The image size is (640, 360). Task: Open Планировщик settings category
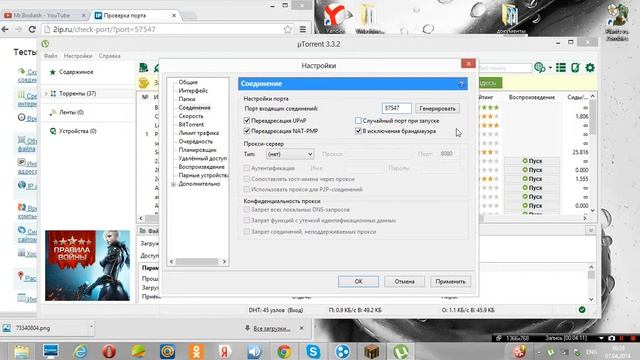198,150
